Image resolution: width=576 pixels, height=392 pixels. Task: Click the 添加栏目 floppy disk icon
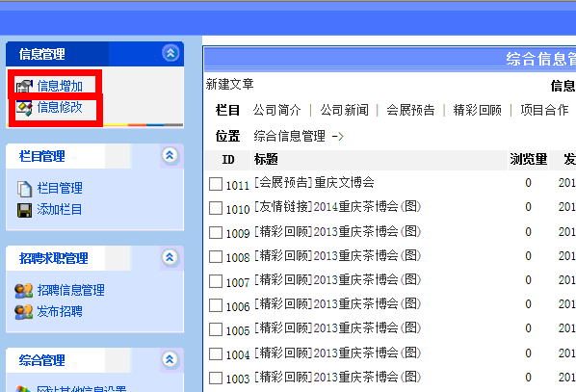[24, 210]
